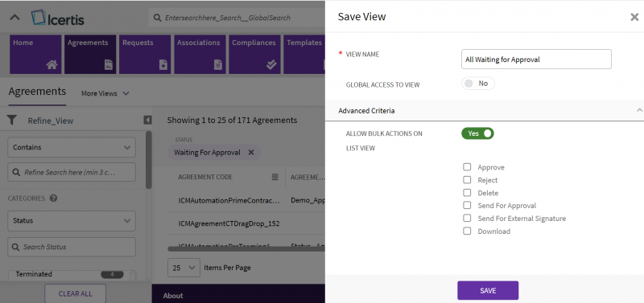Click the document icon on the Associations tile

tap(218, 64)
